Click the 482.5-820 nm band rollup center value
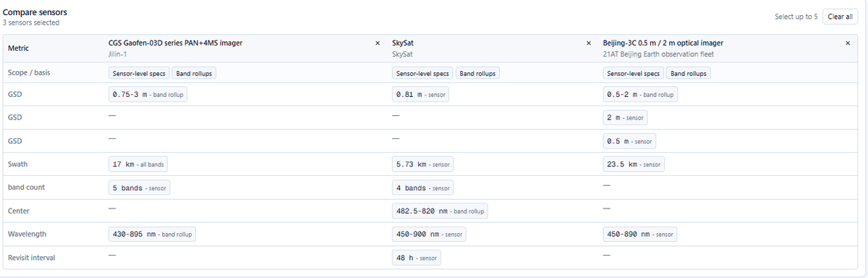Viewport: 868px width, 278px height. pos(440,211)
